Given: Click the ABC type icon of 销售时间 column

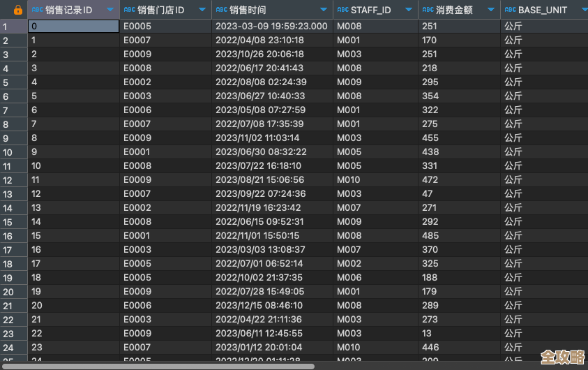Looking at the screenshot, I should coord(221,10).
